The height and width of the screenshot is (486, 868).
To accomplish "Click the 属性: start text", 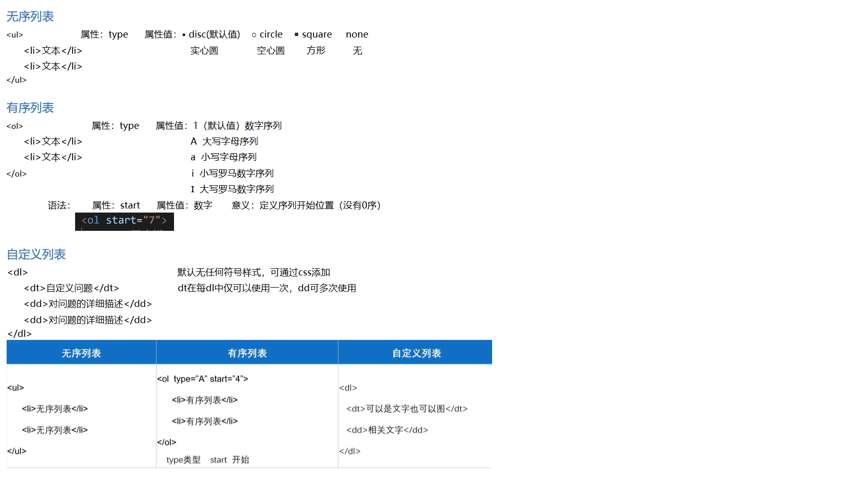I will tap(116, 205).
